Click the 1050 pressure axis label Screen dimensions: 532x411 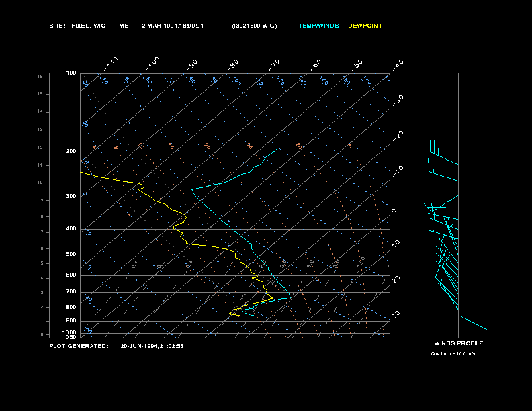pyautogui.click(x=70, y=337)
